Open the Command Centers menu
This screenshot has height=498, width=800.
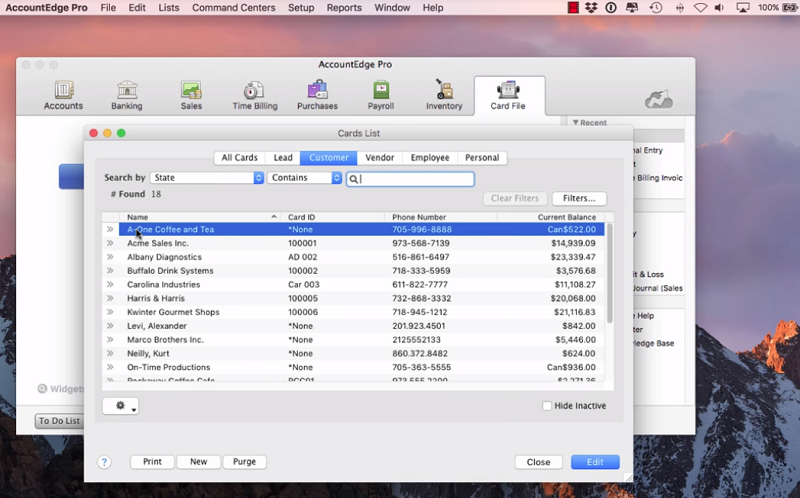[x=234, y=8]
